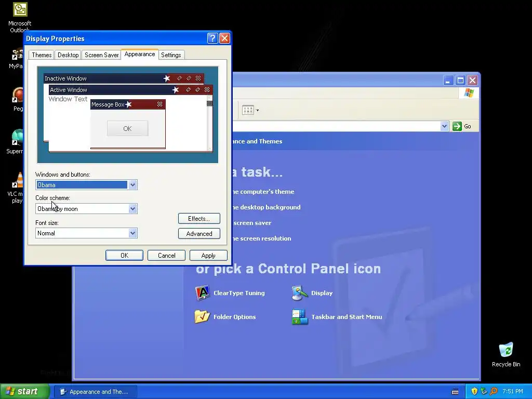532x399 pixels.
Task: Open Taskbar and Start Menu icon
Action: click(300, 316)
